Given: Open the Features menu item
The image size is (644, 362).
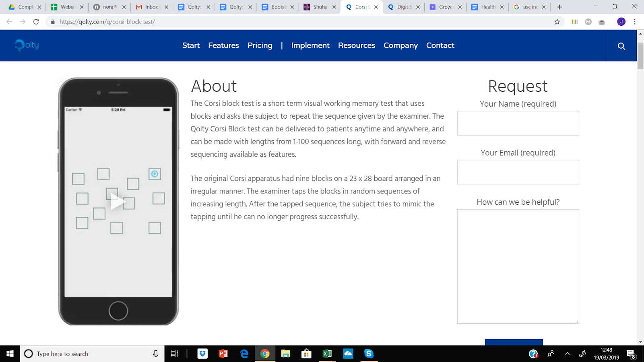Looking at the screenshot, I should 223,45.
